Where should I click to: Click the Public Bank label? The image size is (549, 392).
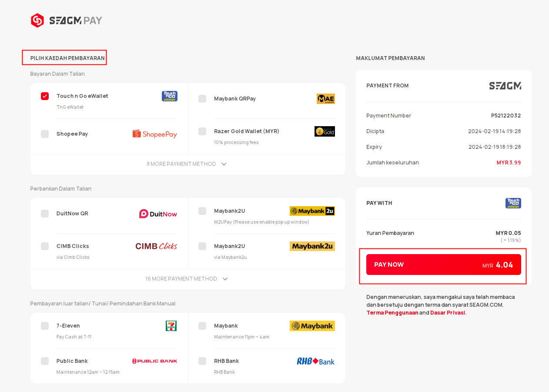point(72,361)
